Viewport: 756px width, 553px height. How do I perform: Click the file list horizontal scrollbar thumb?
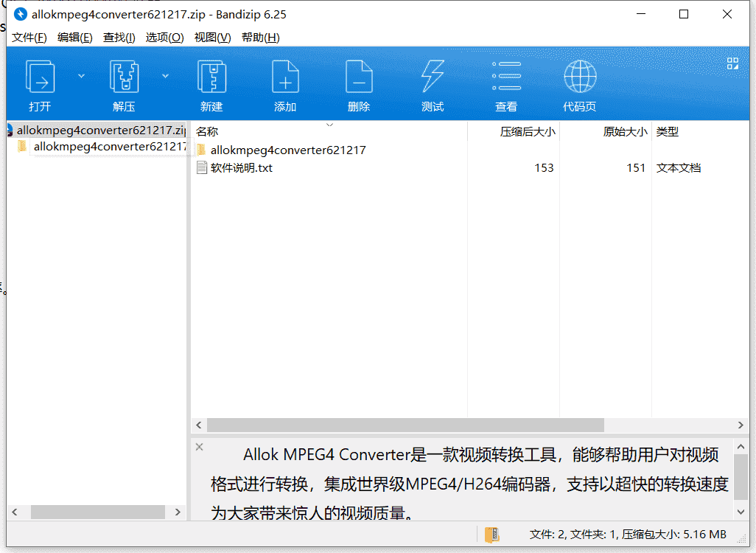pos(405,425)
